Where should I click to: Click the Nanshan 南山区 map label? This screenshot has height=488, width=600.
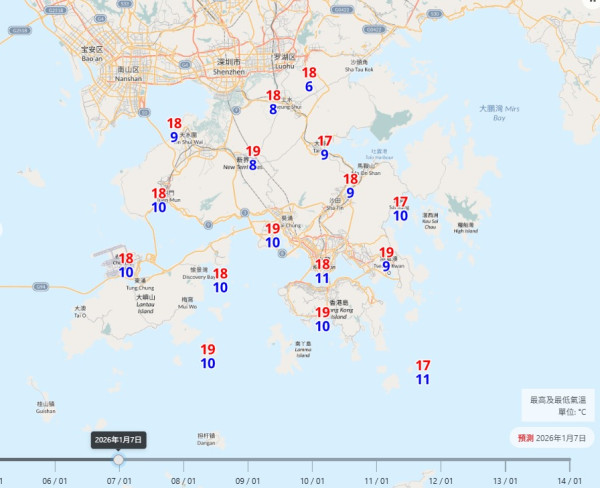point(128,74)
